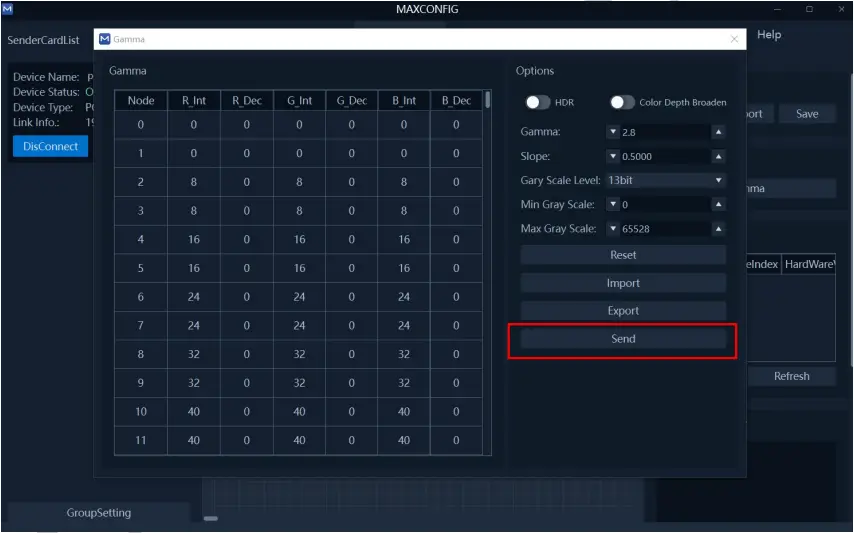
Task: Click the R_Int column header
Action: coord(194,101)
